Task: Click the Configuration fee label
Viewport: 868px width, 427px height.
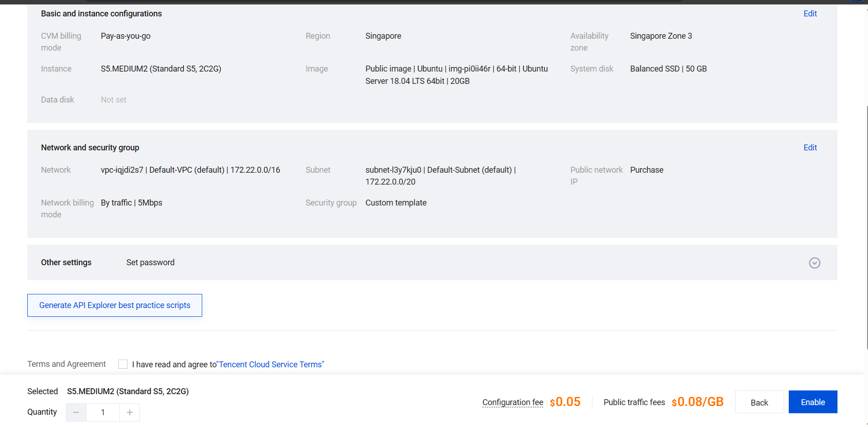Action: [513, 402]
